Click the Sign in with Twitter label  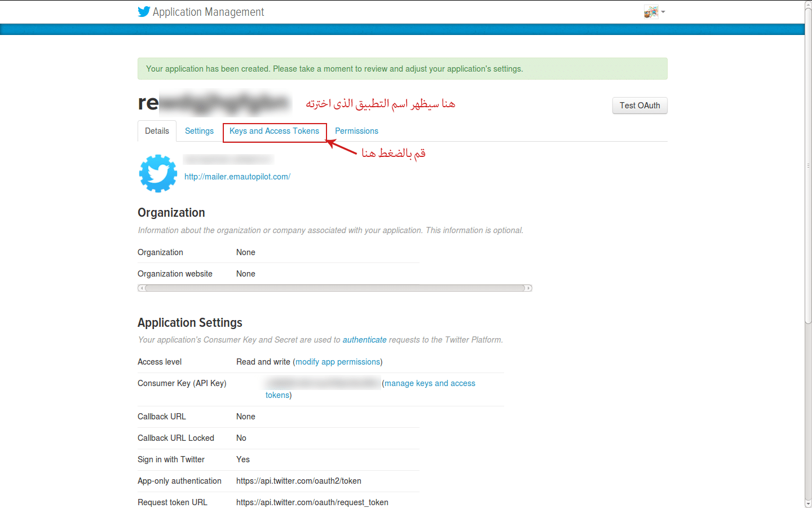pos(171,459)
